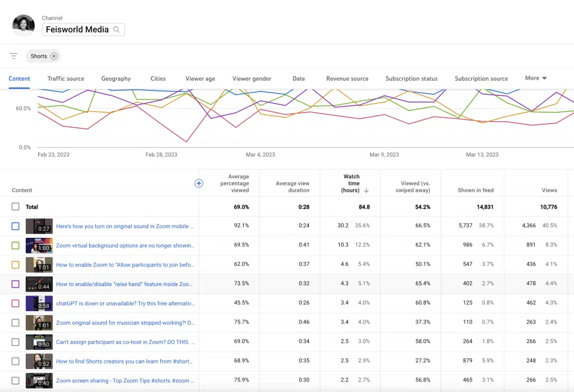Open the first video thumbnail 0:27
Image resolution: width=574 pixels, height=392 pixels.
pos(39,227)
